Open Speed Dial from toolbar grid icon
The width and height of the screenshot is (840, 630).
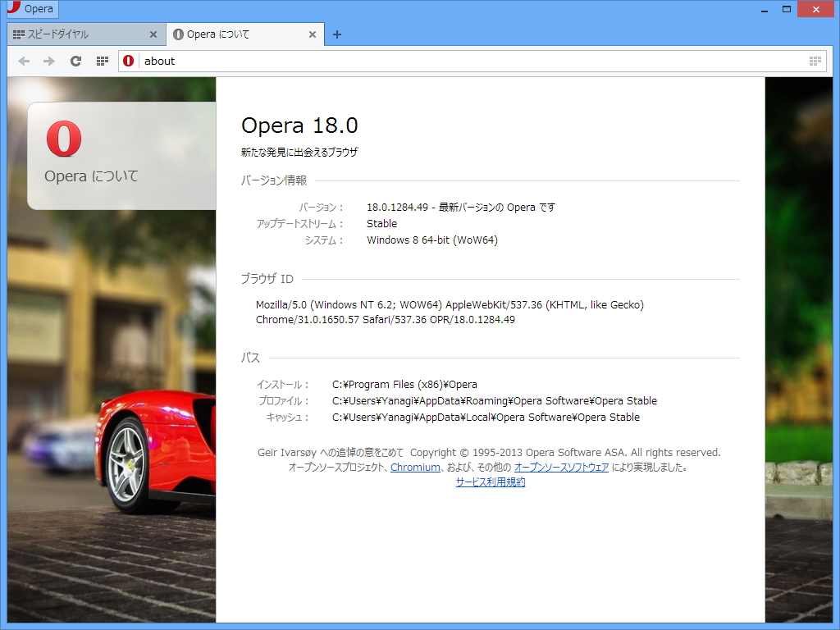(103, 61)
